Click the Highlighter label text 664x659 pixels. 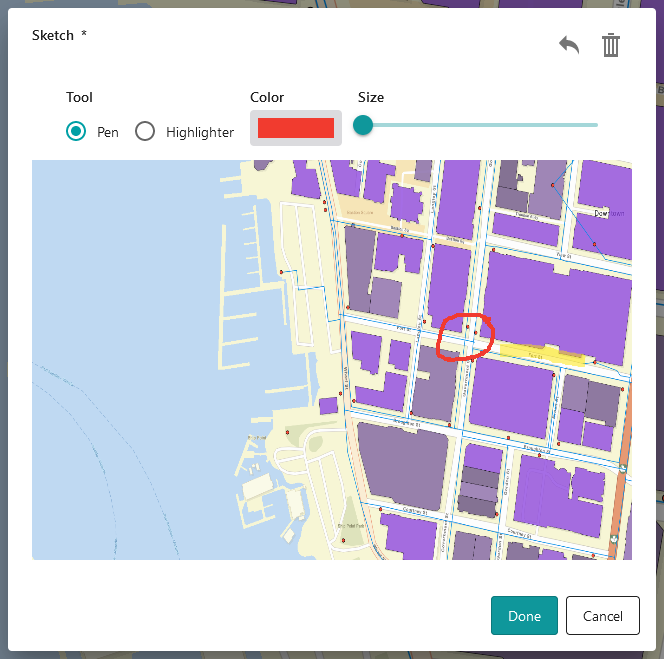point(200,132)
